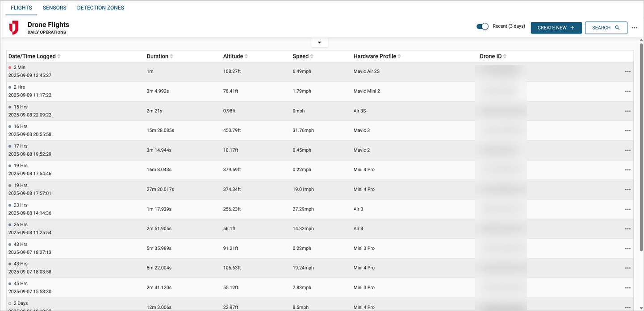Open the DETECTION ZONES tab
The height and width of the screenshot is (311, 644).
coord(100,8)
